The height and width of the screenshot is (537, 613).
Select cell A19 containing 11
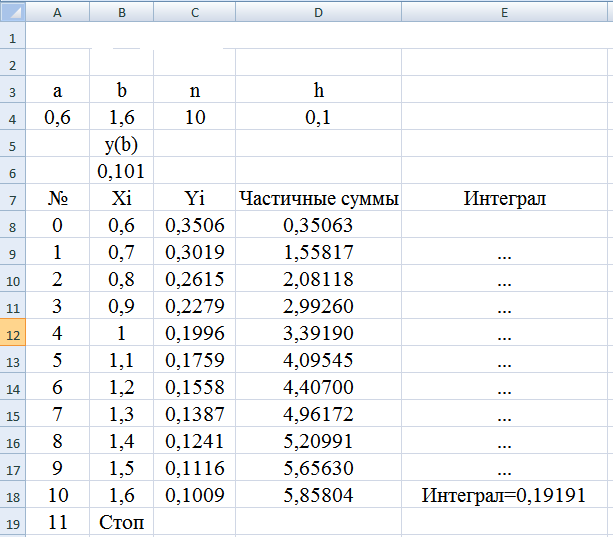click(57, 521)
